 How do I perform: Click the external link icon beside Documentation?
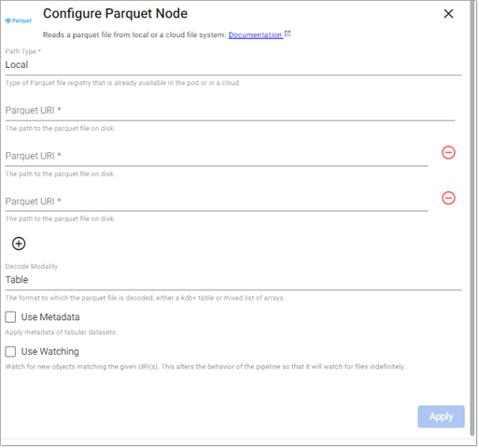(288, 34)
